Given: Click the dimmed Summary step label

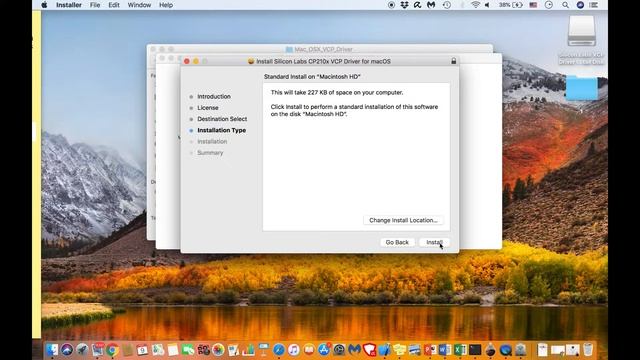Looking at the screenshot, I should [210, 153].
